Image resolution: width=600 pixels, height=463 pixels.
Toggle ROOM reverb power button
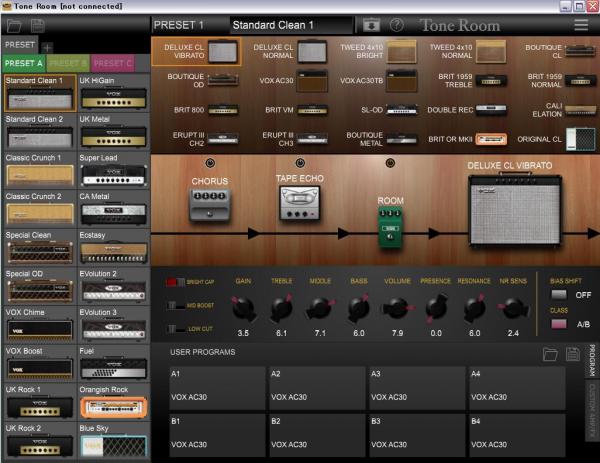pyautogui.click(x=390, y=163)
